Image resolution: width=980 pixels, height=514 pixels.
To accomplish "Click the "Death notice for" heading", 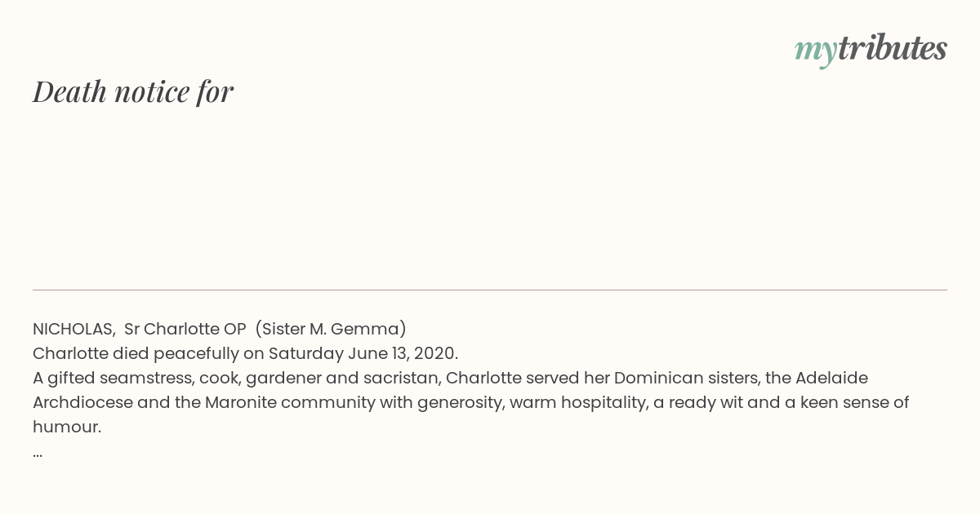I will (x=133, y=91).
